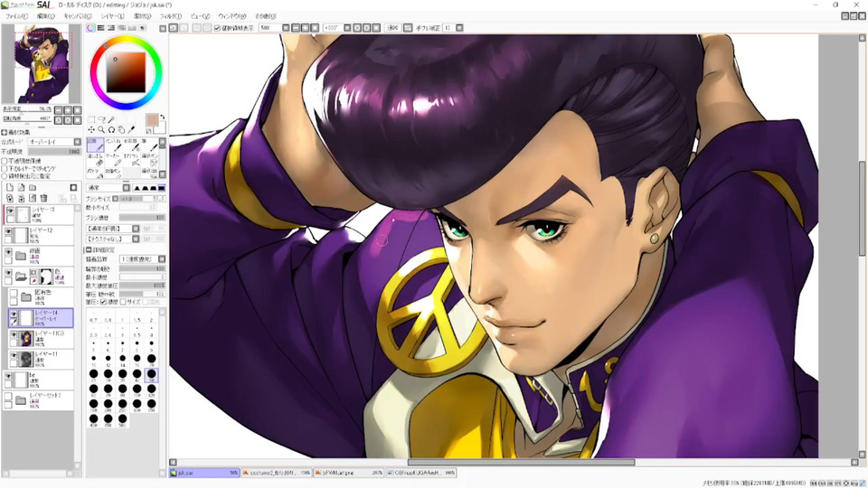Viewport: 868px width, 488px height.
Task: Open the RGB slider panel icon
Action: (100, 28)
